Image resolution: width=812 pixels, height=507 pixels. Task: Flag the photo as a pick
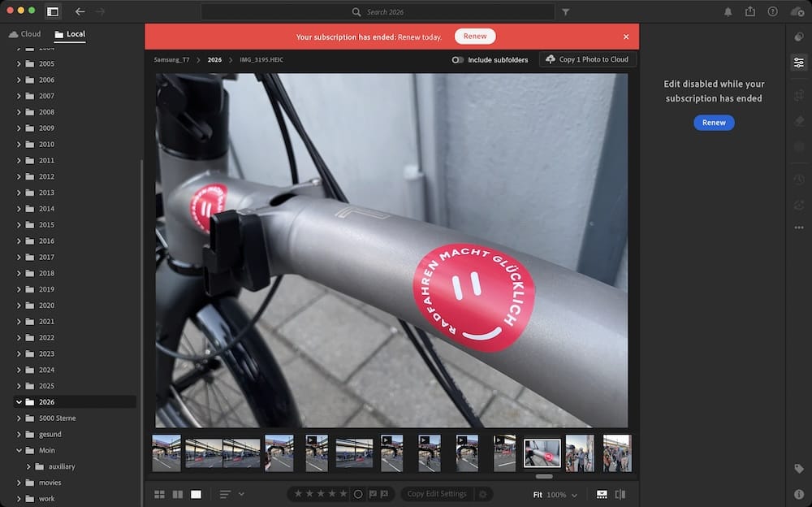tap(373, 494)
